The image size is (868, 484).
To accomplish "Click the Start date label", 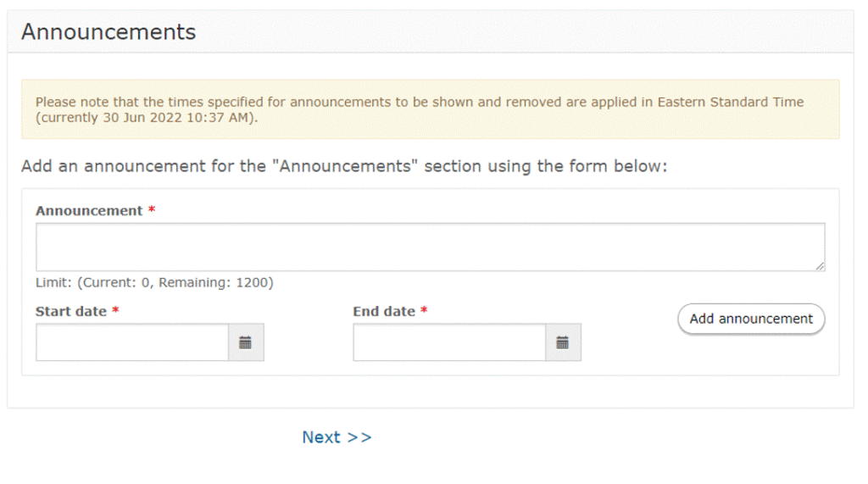I will pos(71,312).
